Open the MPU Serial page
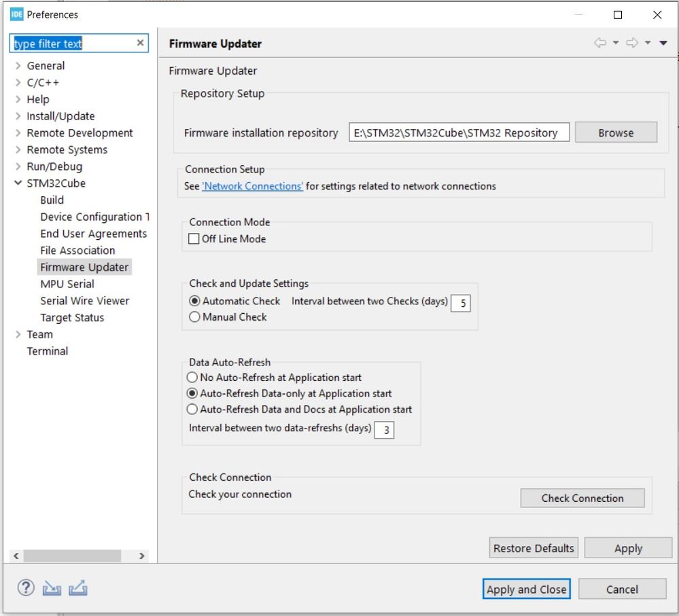The image size is (679, 616). point(67,284)
